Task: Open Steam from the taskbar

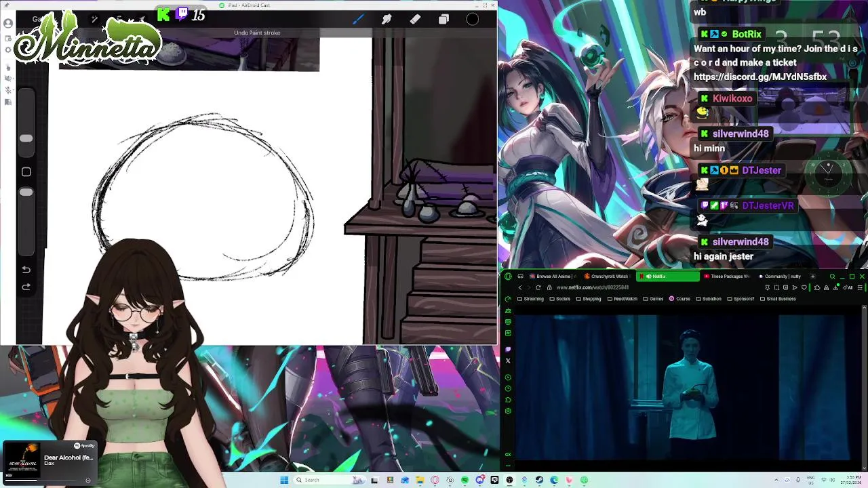Action: (539, 480)
